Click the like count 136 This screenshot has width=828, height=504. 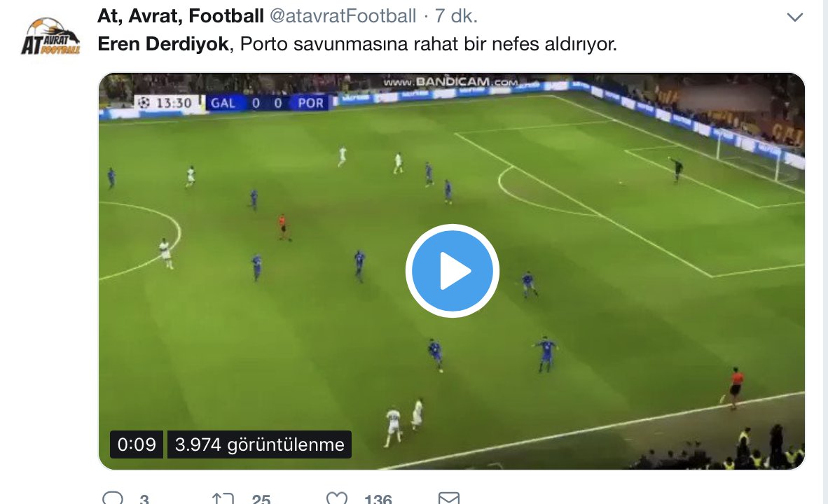click(378, 498)
